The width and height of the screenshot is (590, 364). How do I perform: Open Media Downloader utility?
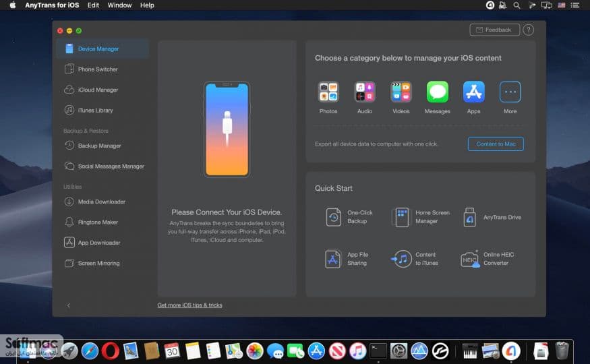point(102,202)
